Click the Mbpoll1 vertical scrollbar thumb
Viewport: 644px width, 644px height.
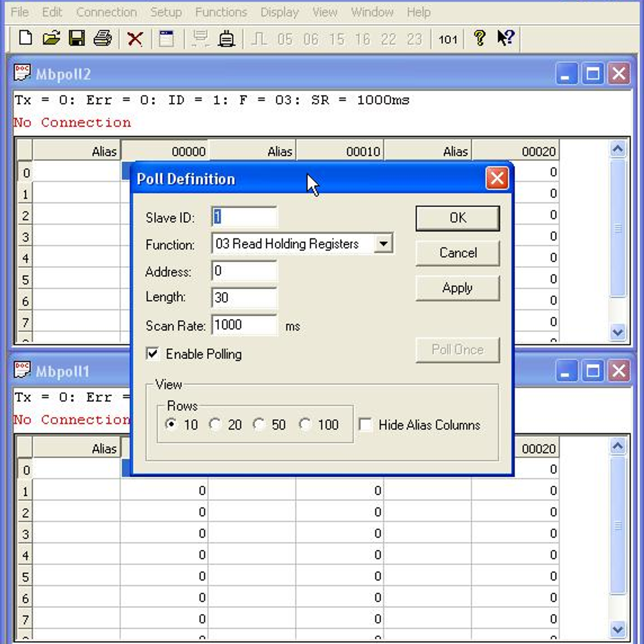[x=618, y=525]
